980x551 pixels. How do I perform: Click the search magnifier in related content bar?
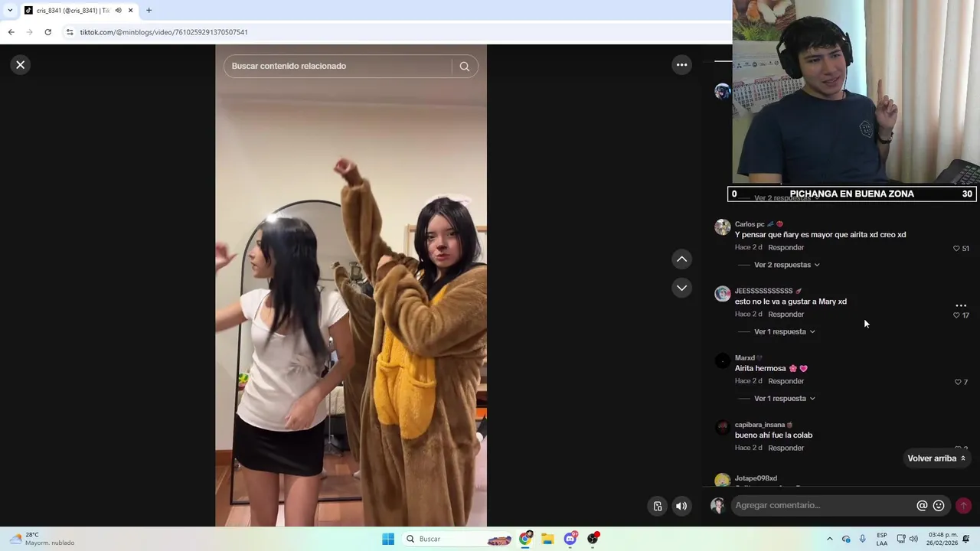pyautogui.click(x=464, y=66)
